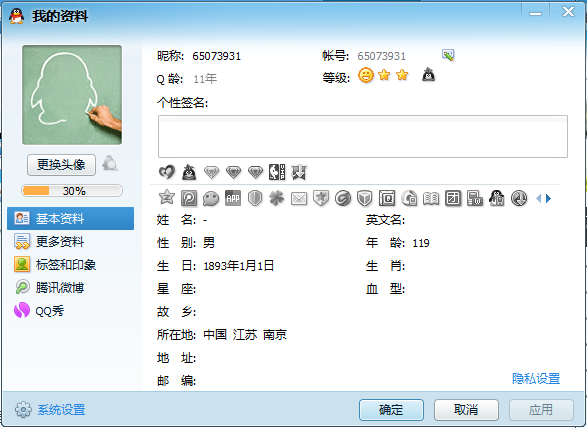Select the 基本资料 tab

point(70,218)
